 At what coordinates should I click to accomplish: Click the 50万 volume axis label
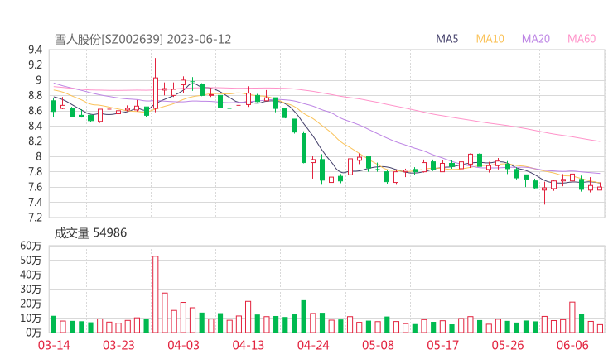click(x=31, y=260)
